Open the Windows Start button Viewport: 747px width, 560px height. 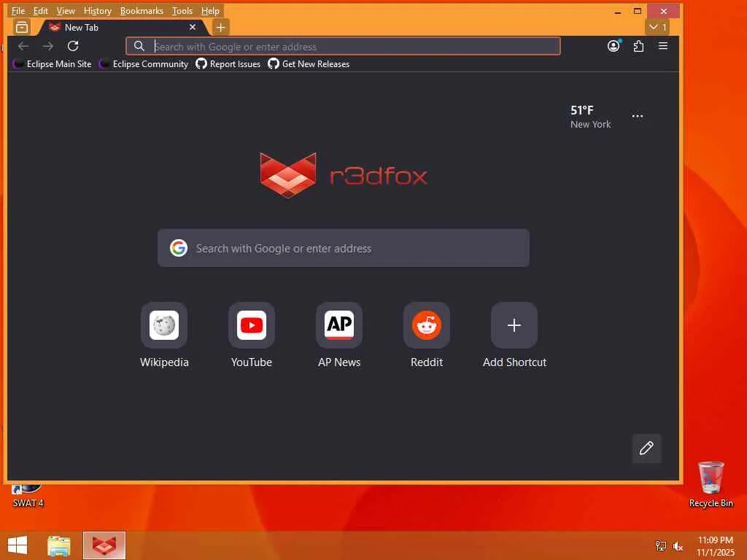[x=18, y=545]
